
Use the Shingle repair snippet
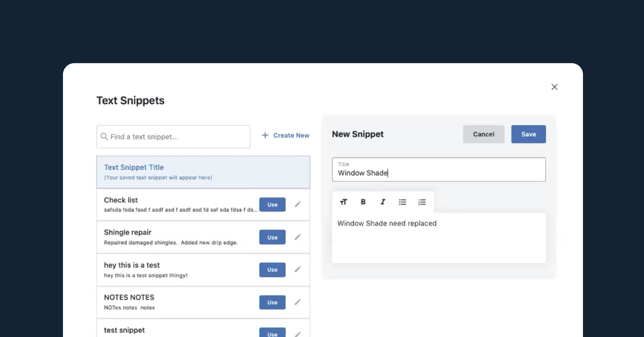pyautogui.click(x=272, y=237)
